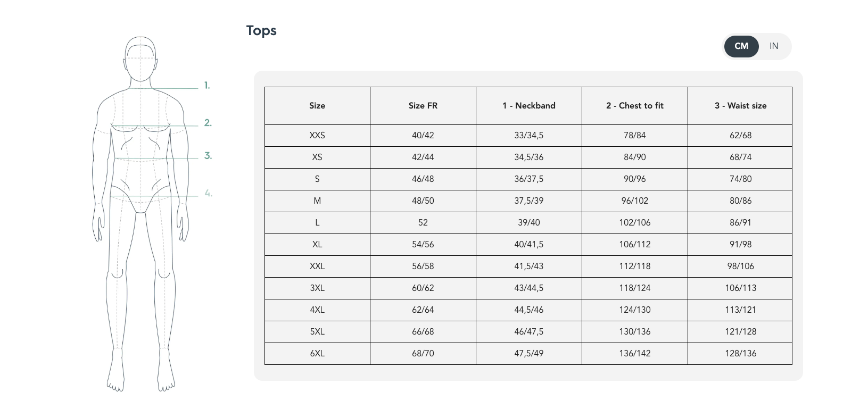The height and width of the screenshot is (417, 868).
Task: Click the body figure's head
Action: click(x=142, y=60)
